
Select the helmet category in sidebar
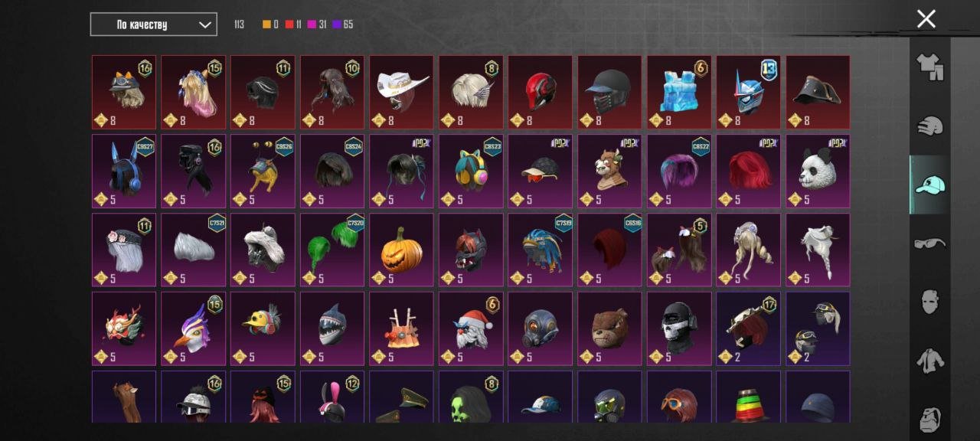coord(929,126)
